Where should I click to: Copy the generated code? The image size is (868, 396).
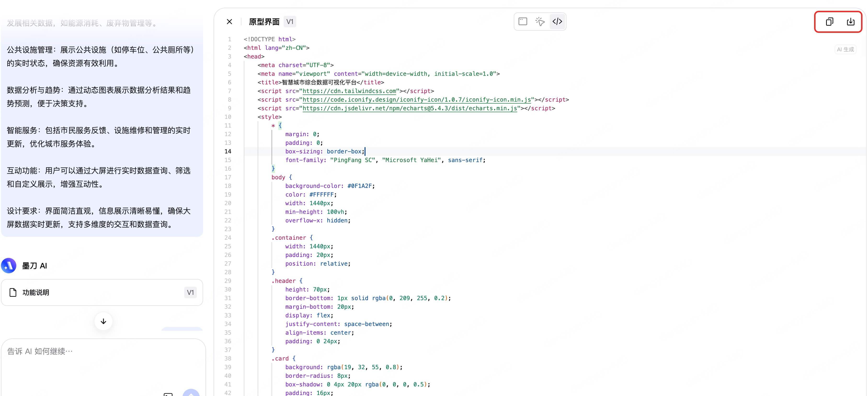pos(830,22)
